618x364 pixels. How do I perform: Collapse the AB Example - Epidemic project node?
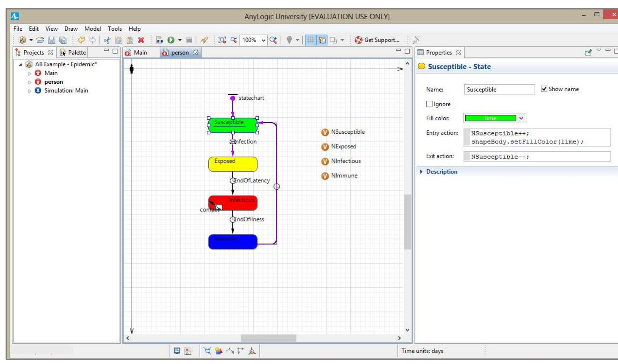click(x=20, y=64)
